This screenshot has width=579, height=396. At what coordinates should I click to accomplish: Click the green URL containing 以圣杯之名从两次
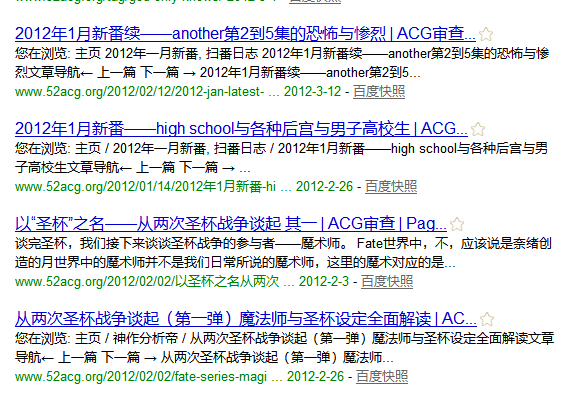(147, 281)
